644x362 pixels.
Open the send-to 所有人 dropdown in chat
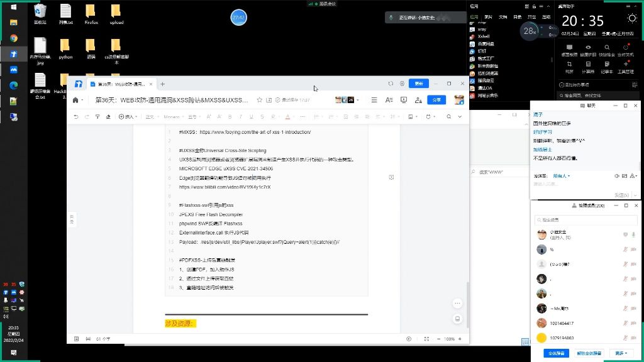562,176
